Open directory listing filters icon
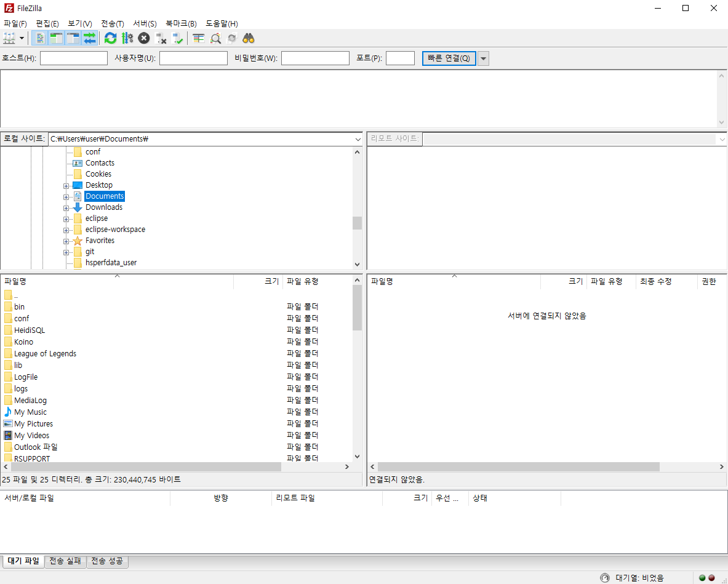The image size is (728, 584). [x=199, y=38]
